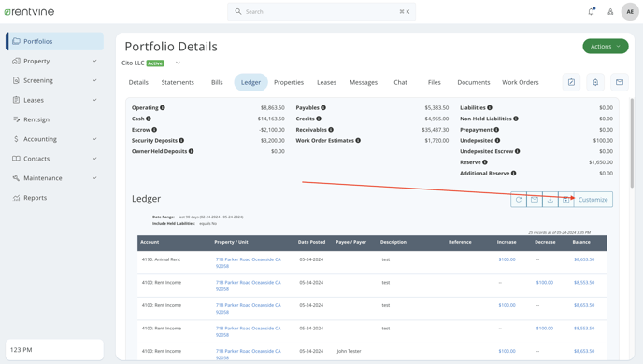The image size is (643, 364).
Task: Open $100.00 increase in Animal Rent row
Action: tap(507, 259)
